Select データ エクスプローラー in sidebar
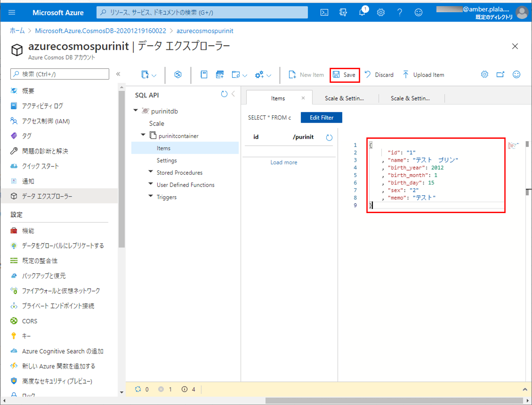The image size is (532, 405). coord(59,196)
